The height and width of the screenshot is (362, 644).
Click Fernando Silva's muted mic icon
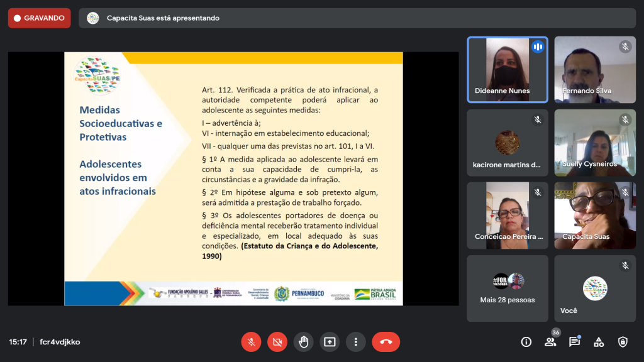[x=625, y=47]
